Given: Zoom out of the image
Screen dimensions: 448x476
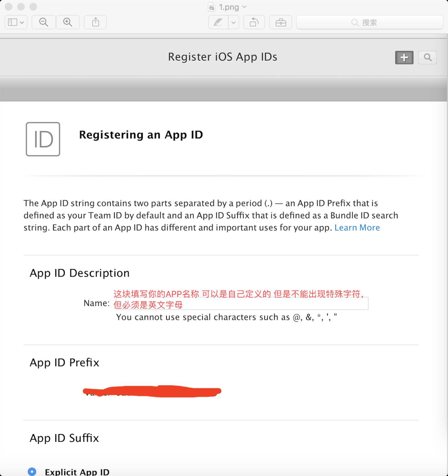Looking at the screenshot, I should pos(44,22).
